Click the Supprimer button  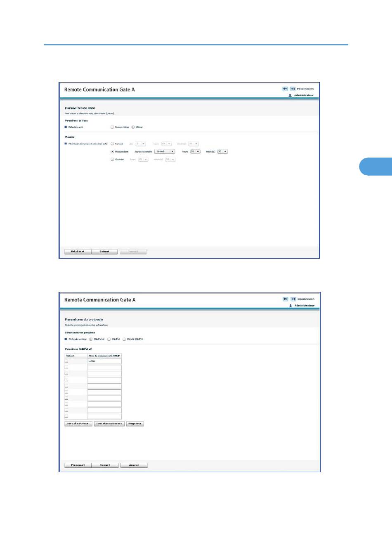point(135,424)
